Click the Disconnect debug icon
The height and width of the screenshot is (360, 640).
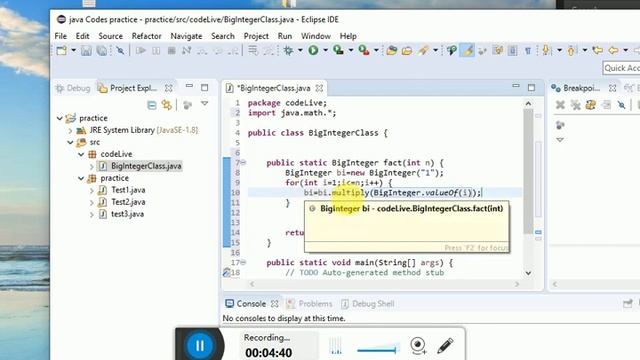[187, 51]
